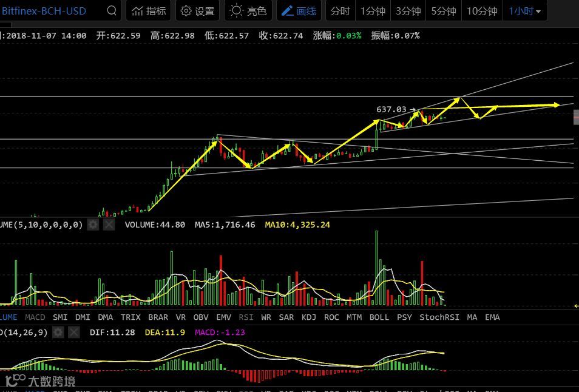Screen dimensions: 579x392
Task: Click the 高:622.98 high price
Action: coord(172,35)
